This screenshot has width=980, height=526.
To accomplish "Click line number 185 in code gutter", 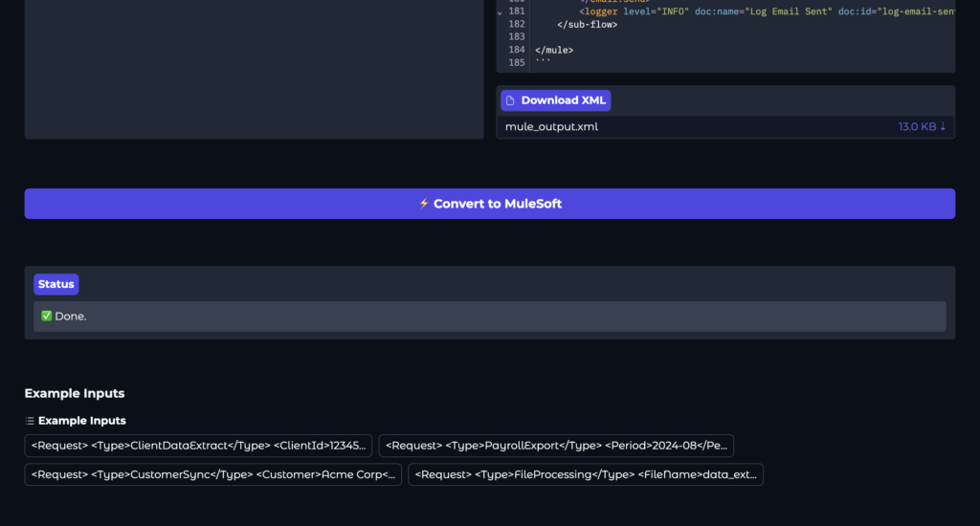I will [516, 62].
